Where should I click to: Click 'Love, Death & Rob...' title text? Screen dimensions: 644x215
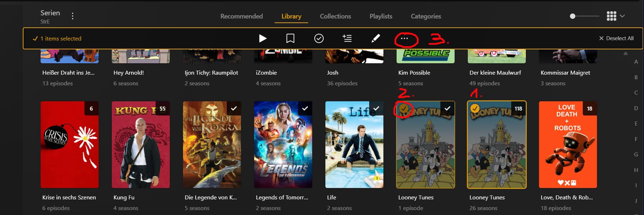(x=567, y=197)
